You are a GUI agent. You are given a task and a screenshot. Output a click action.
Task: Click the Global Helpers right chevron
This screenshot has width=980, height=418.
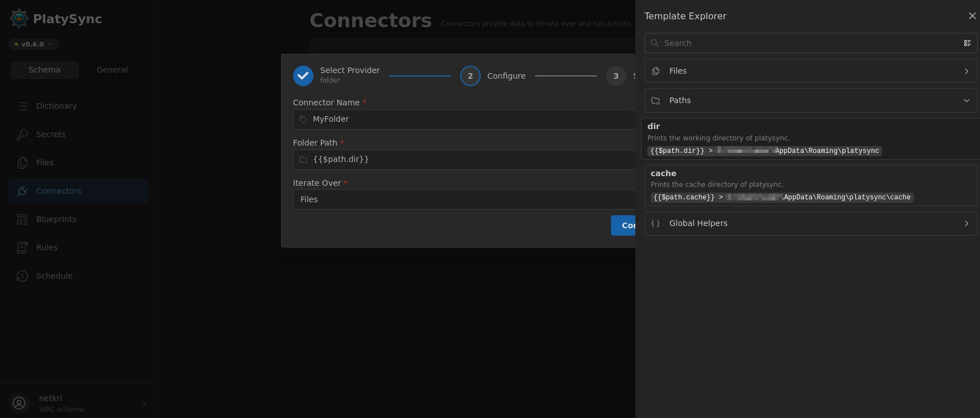(966, 223)
